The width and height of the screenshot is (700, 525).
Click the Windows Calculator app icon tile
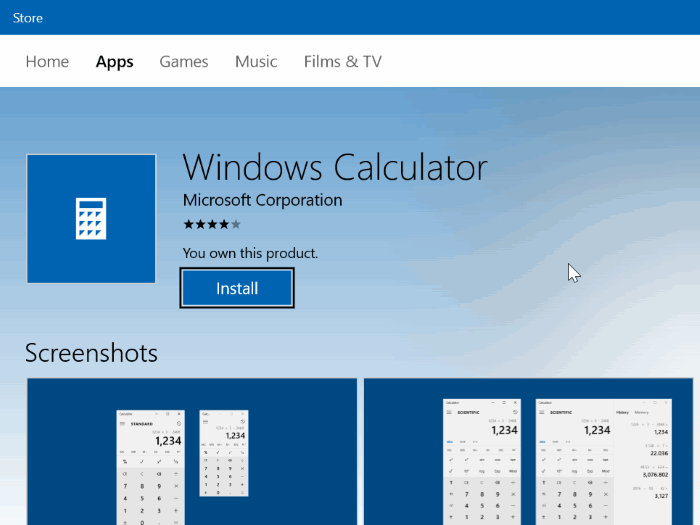pyautogui.click(x=91, y=219)
